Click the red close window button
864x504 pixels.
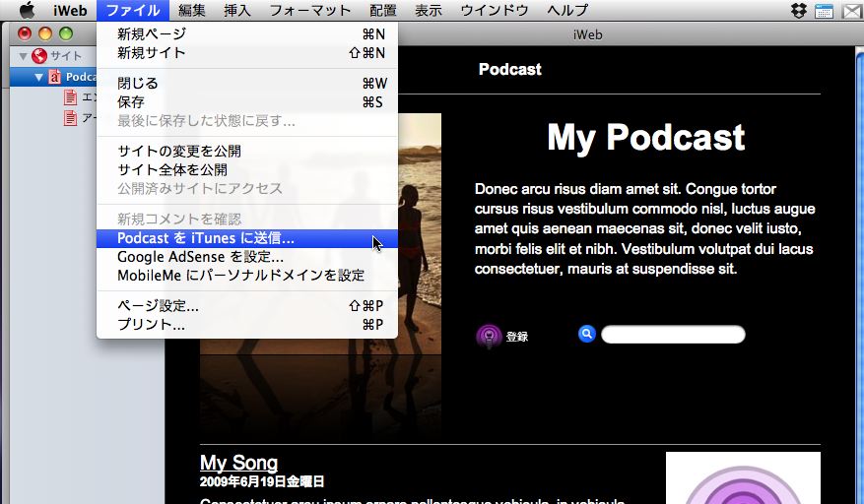click(25, 34)
